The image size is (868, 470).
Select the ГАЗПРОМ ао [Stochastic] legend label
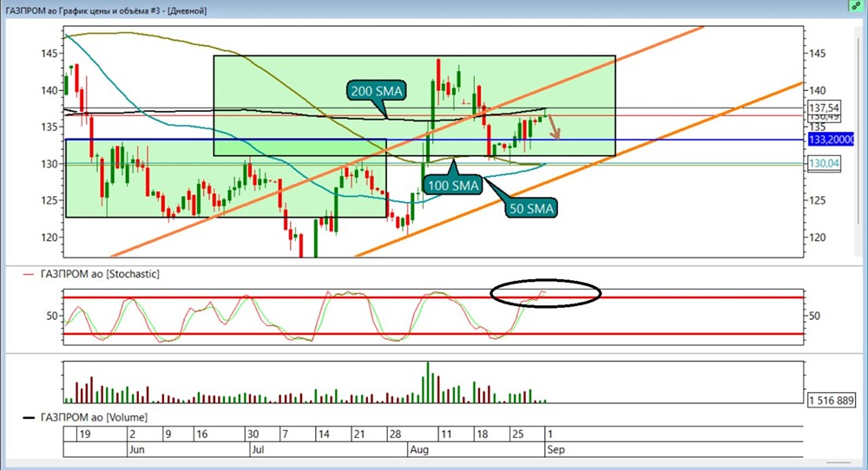pyautogui.click(x=100, y=274)
